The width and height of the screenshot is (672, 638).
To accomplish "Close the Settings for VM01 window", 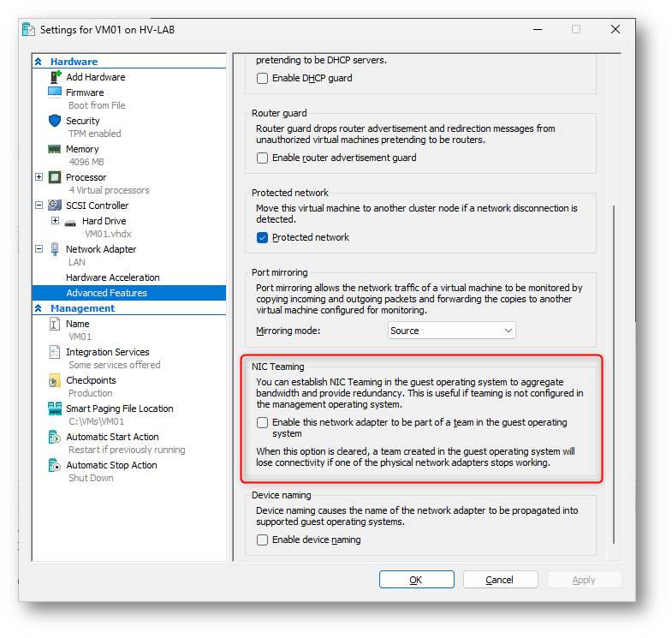I will 616,29.
